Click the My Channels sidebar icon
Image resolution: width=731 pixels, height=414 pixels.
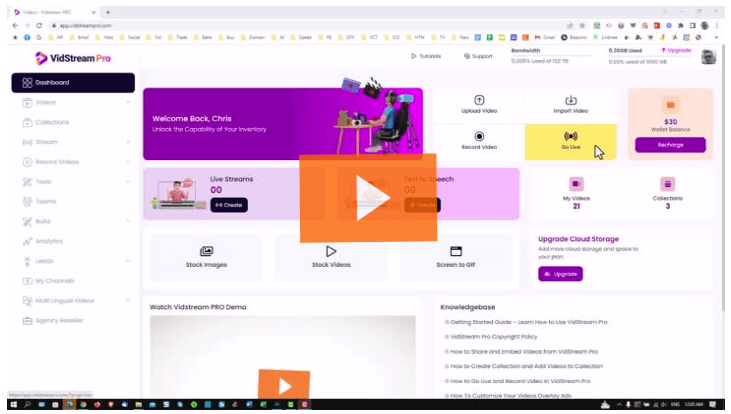27,281
